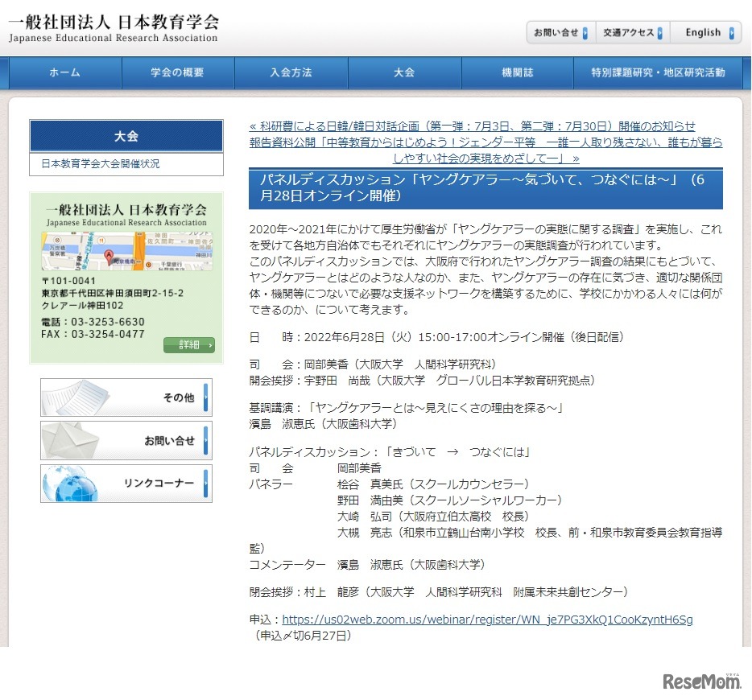The width and height of the screenshot is (752, 700).
Task: Select the 大会 item in navigation bar
Action: [x=404, y=72]
